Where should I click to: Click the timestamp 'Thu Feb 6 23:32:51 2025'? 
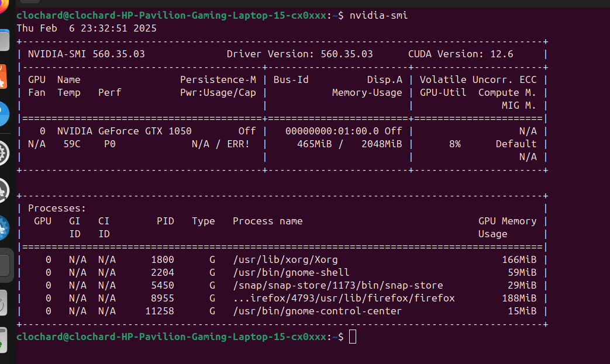click(x=87, y=29)
